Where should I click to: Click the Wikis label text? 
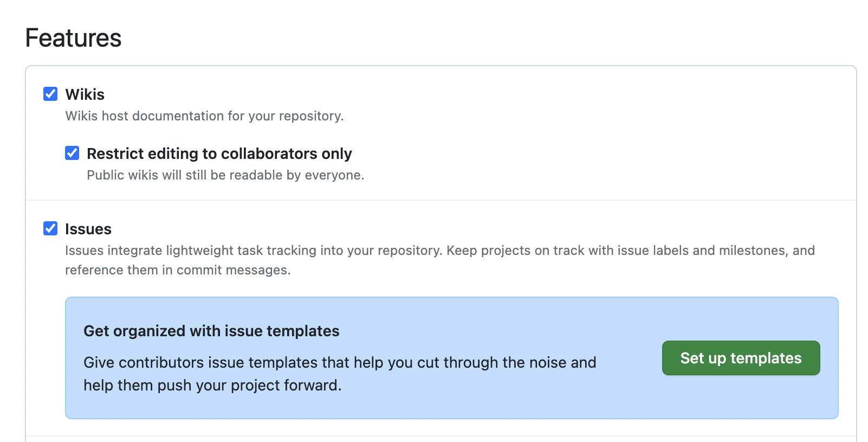pyautogui.click(x=85, y=94)
